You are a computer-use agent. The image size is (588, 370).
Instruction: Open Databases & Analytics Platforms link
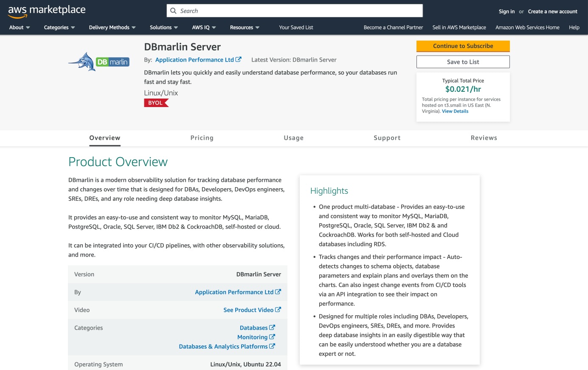pos(223,346)
